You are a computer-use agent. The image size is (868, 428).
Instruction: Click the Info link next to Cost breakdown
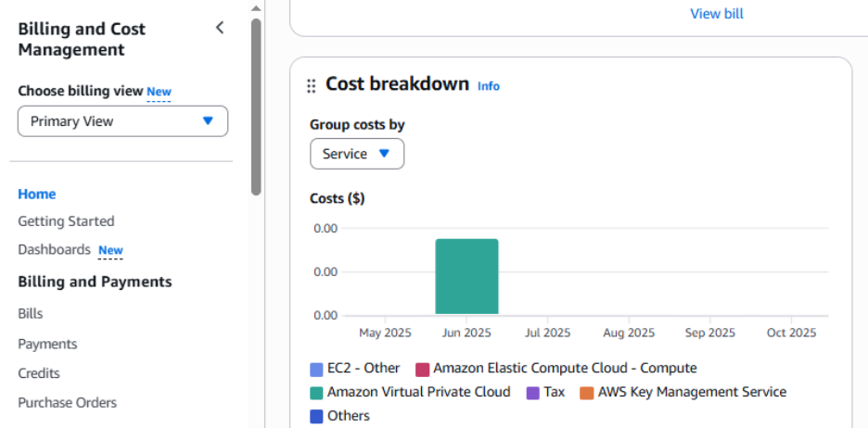pos(489,86)
